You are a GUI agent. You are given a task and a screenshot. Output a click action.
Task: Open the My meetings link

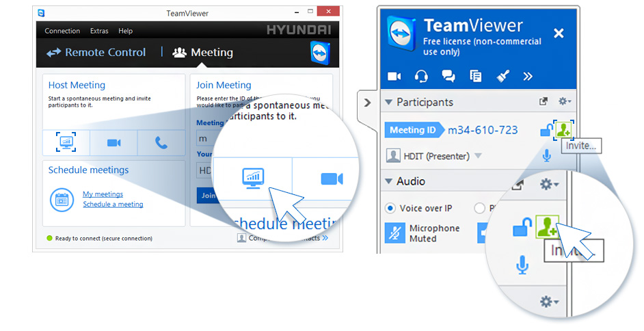(x=103, y=194)
